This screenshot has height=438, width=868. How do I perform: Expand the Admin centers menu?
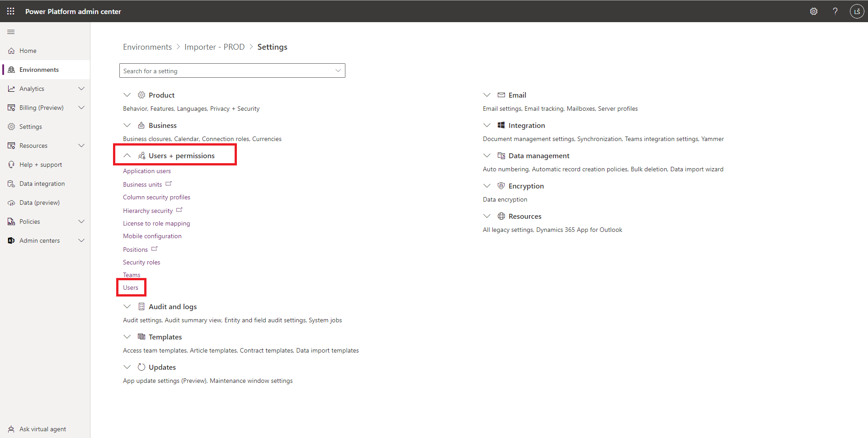pos(81,241)
